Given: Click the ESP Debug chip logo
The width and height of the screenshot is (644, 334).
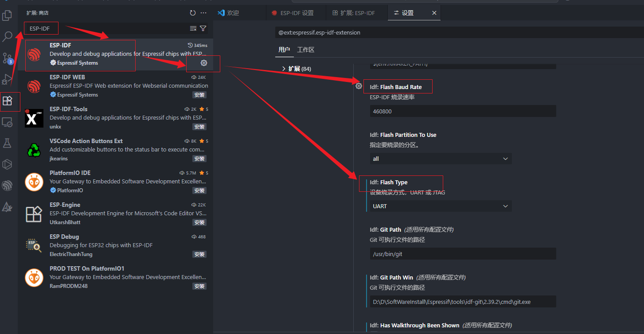Looking at the screenshot, I should tap(34, 246).
